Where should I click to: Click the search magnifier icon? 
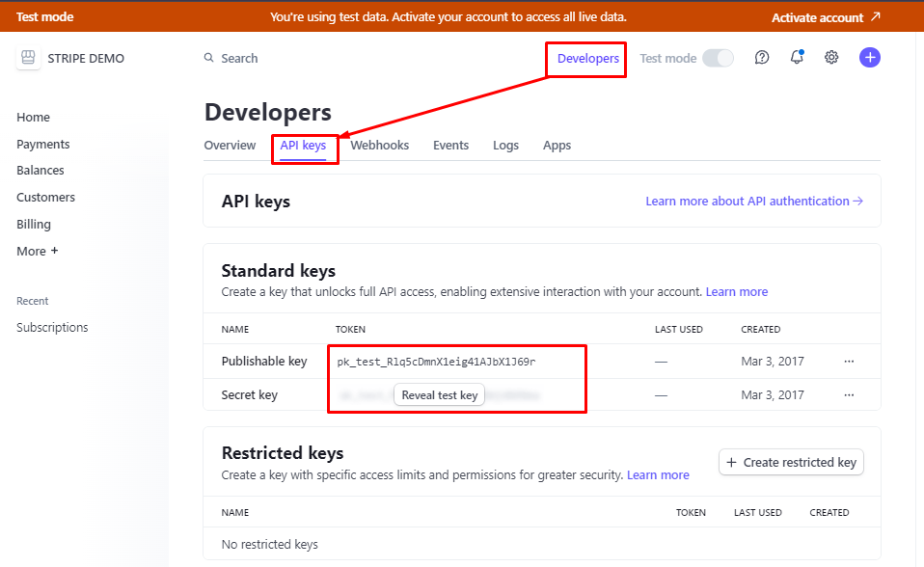click(208, 58)
